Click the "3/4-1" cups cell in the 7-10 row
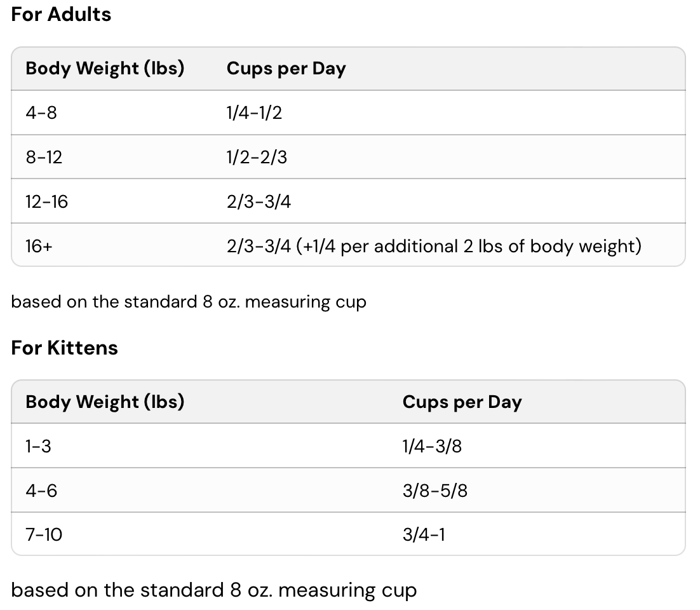 [424, 534]
